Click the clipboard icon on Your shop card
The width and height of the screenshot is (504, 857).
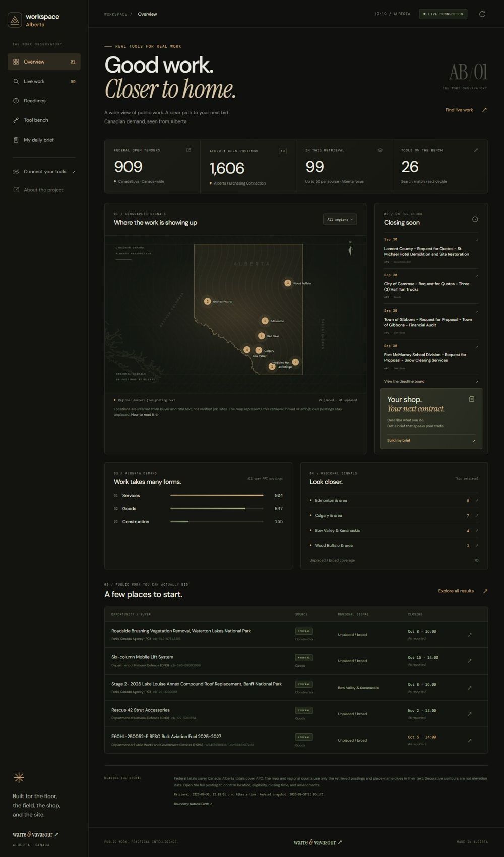coord(472,399)
